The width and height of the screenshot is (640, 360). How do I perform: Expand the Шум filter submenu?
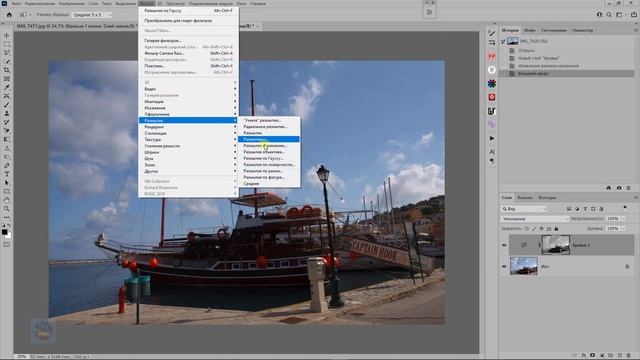[188, 158]
